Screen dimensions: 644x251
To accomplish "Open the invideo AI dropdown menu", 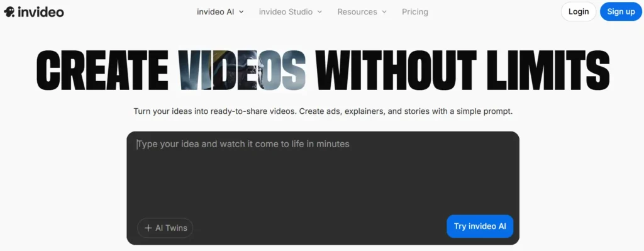I will tap(220, 12).
